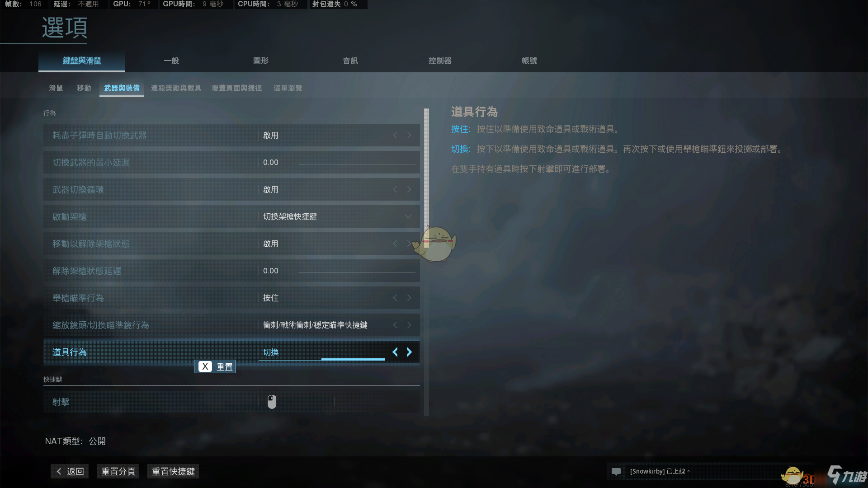The height and width of the screenshot is (488, 868).
Task: Toggle 武器切換循環 enabled state
Action: pyautogui.click(x=410, y=189)
